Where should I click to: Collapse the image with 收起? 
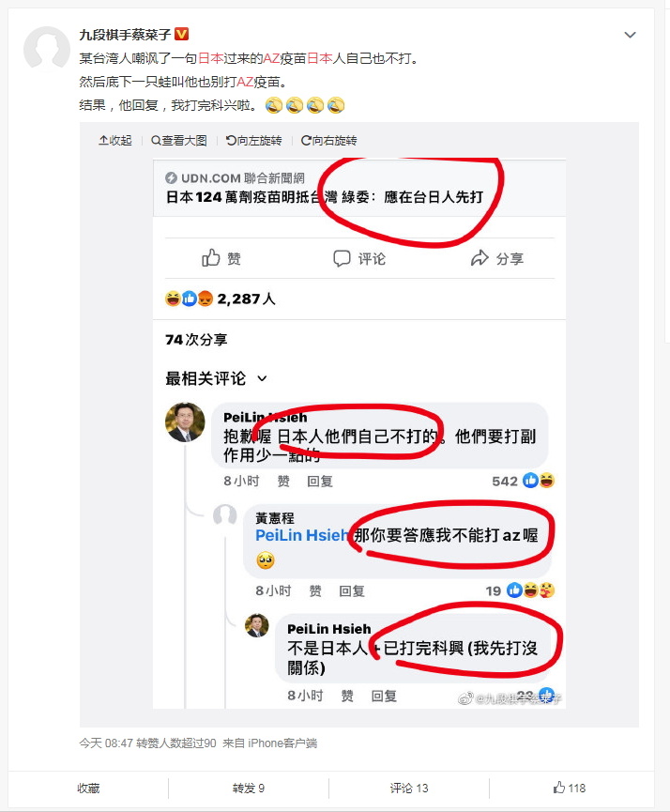pos(115,140)
